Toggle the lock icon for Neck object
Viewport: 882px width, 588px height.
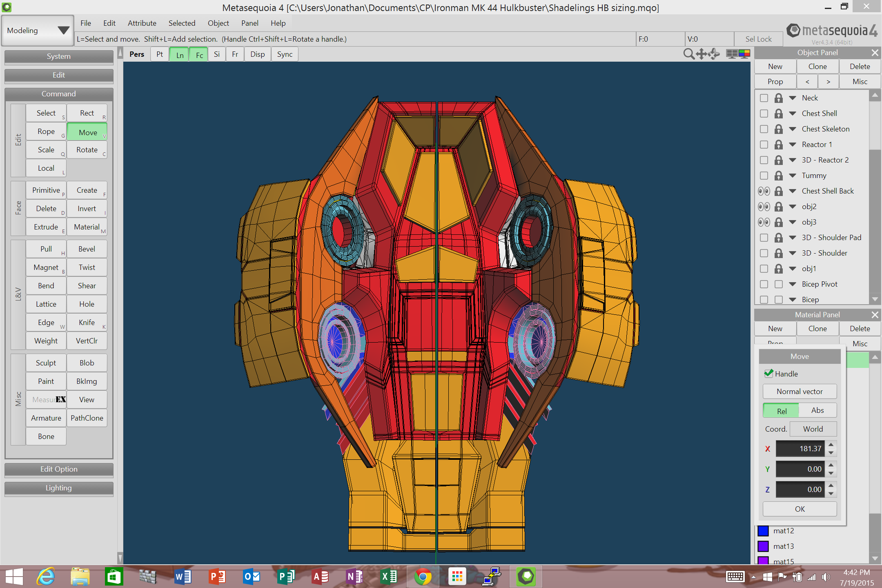coord(779,98)
